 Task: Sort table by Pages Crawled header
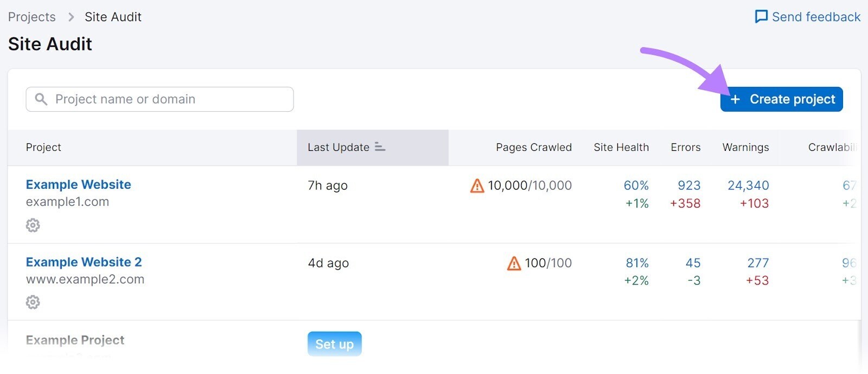pos(533,148)
